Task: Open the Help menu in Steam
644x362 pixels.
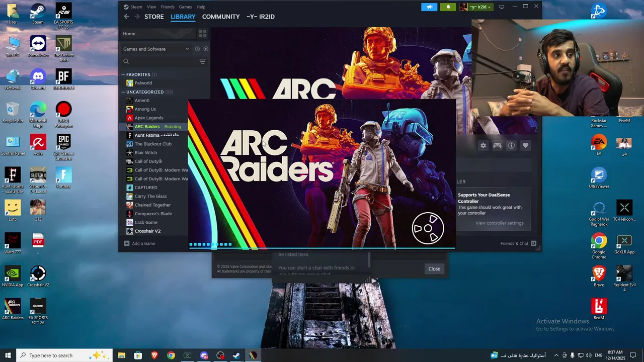Action: point(201,7)
